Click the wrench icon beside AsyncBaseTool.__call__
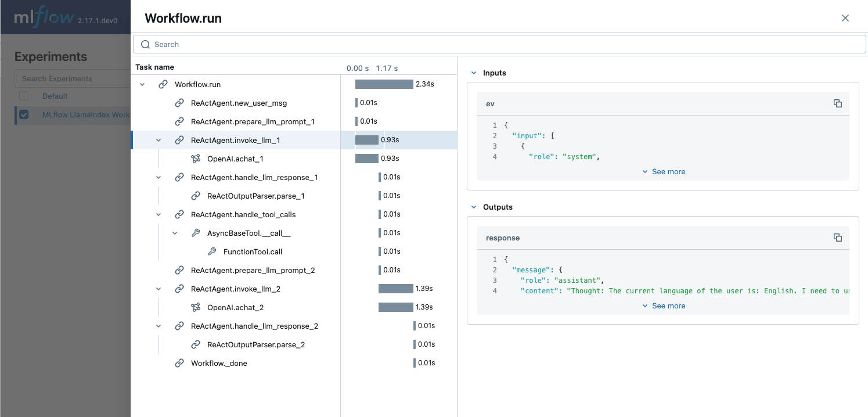The height and width of the screenshot is (417, 868). (195, 233)
